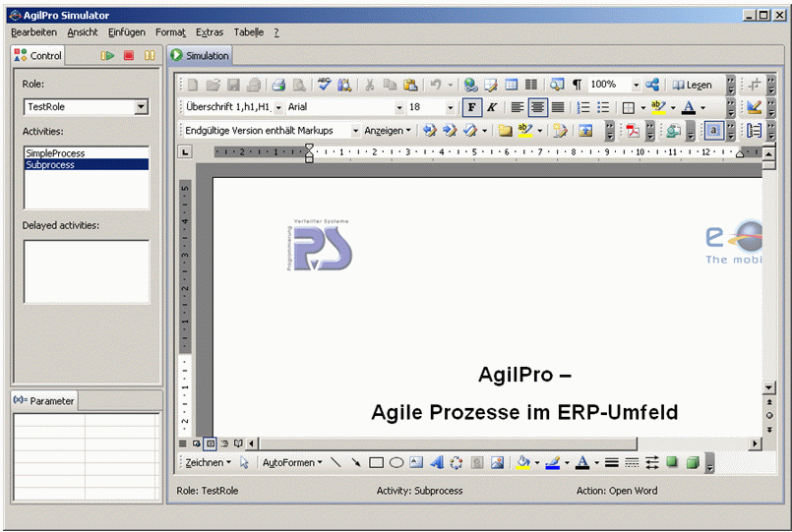792x532 pixels.
Task: Insert a WordArt object
Action: [437, 462]
